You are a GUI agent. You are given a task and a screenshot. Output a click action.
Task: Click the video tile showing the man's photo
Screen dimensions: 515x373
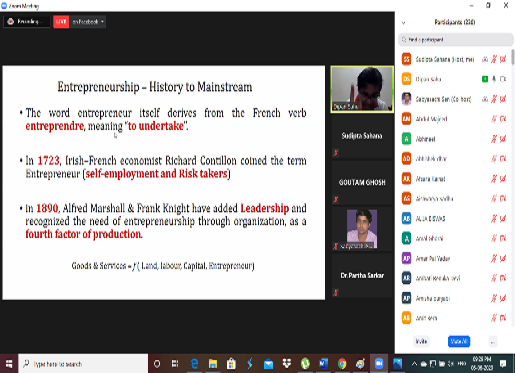pos(362,229)
